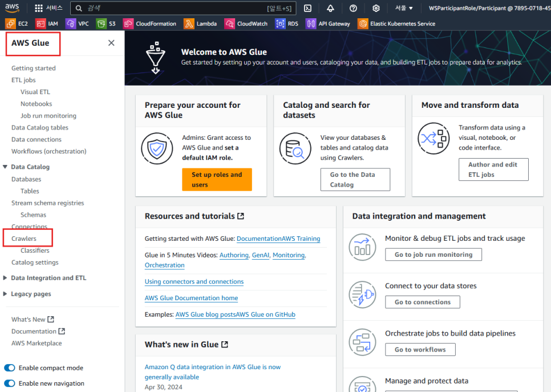
Task: Close the AWS Glue side navigation
Action: pyautogui.click(x=111, y=43)
